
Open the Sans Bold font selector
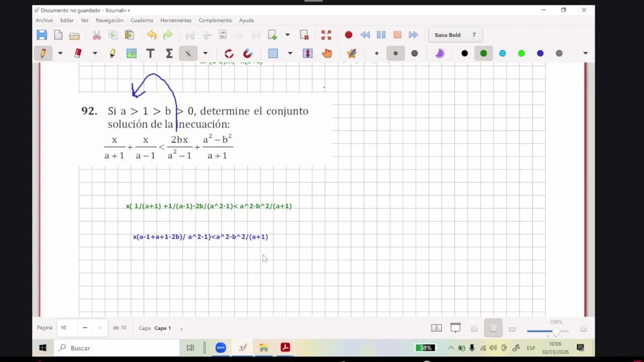[x=455, y=35]
